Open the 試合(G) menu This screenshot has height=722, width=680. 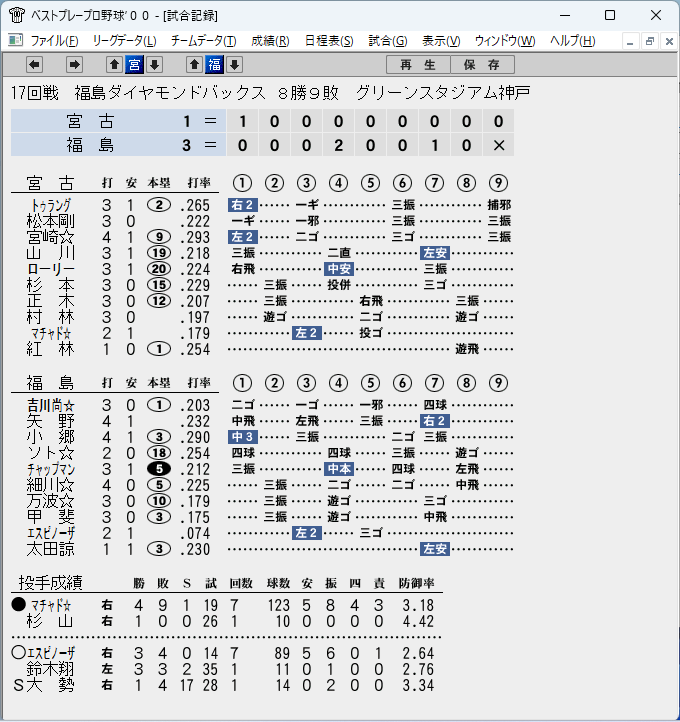388,41
